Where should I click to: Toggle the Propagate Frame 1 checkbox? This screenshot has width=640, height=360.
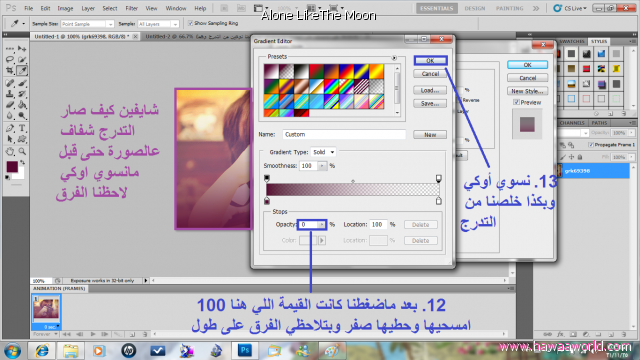(x=591, y=144)
